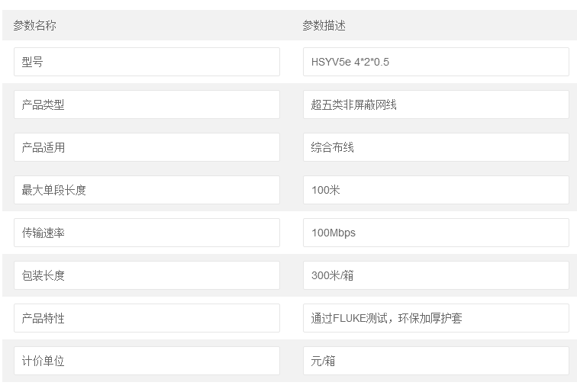Image resolution: width=577 pixels, height=392 pixels.
Task: Select the 100Mbps description field
Action: click(436, 233)
